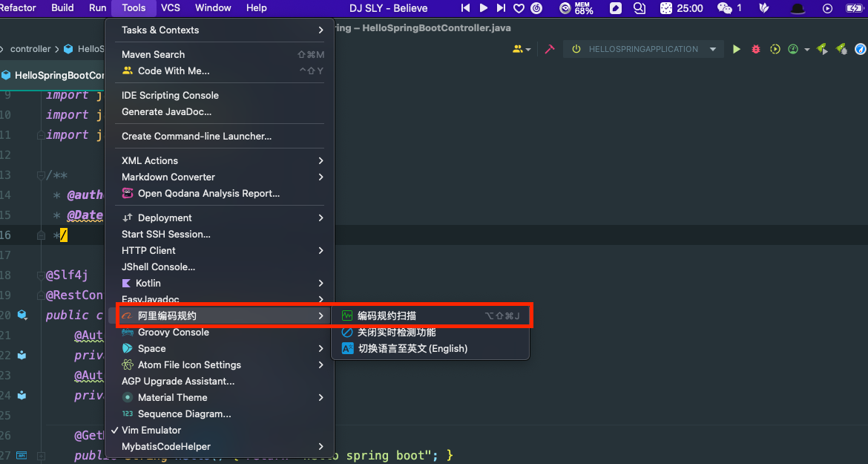
Task: Click the Deployment arrows icon in menu
Action: pyautogui.click(x=128, y=218)
